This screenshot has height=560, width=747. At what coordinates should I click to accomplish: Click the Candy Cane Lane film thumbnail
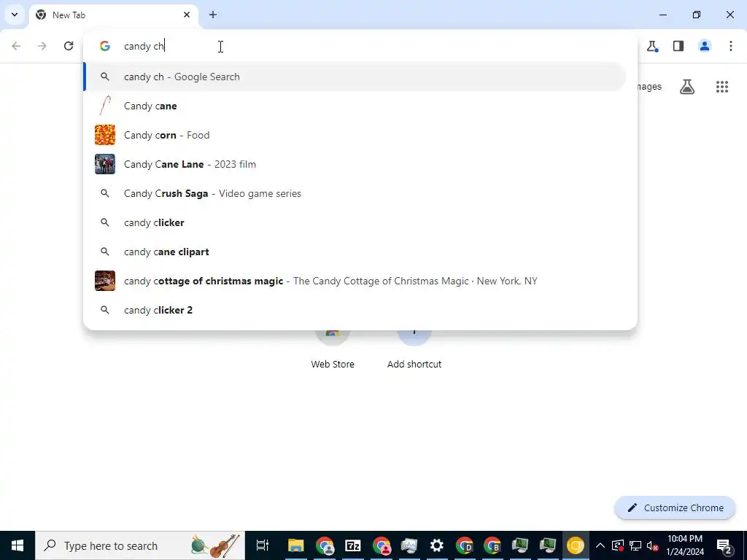105,164
